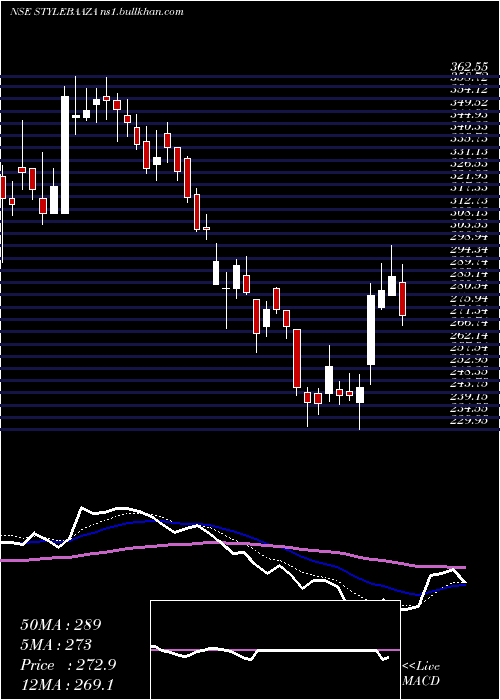
Task: Click the 331.13 price axis label
Action: point(468,152)
